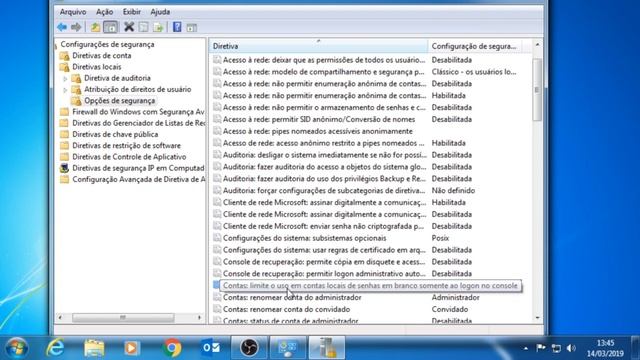Select policy 'Acesso à rede: permitir SID anônimo'

tap(319, 119)
